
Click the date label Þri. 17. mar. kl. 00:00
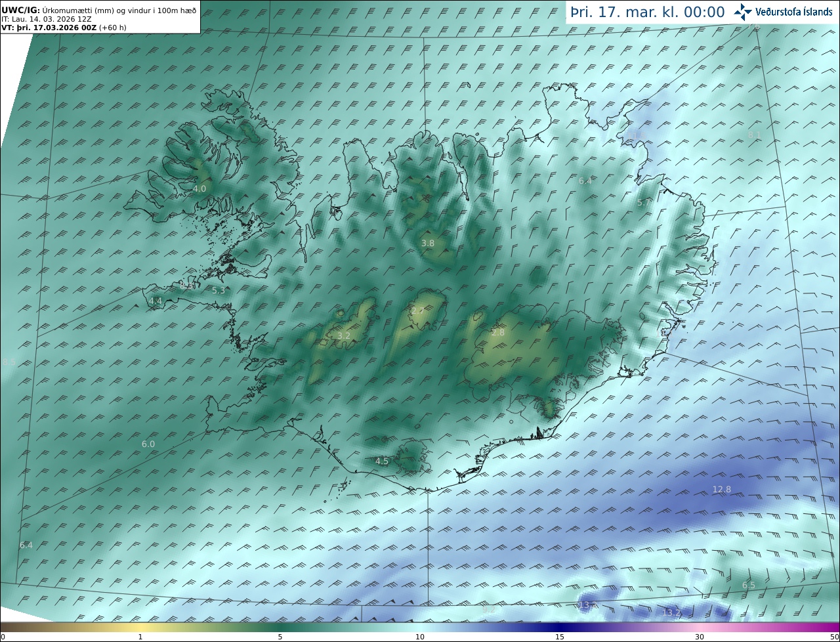point(648,12)
